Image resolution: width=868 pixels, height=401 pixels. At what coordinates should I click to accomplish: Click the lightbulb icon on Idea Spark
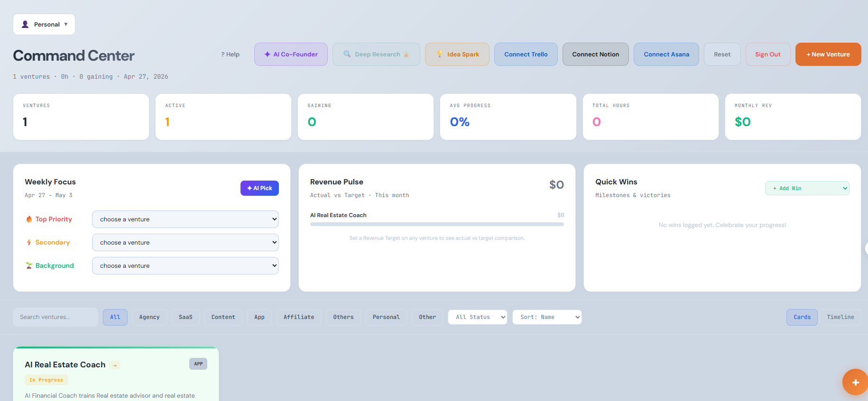(x=440, y=54)
